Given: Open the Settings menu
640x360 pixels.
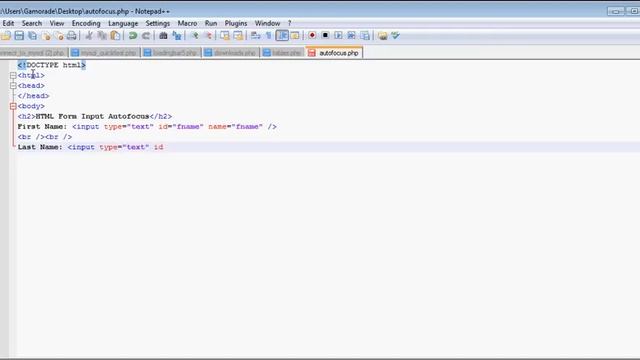Looking at the screenshot, I should pos(158,23).
